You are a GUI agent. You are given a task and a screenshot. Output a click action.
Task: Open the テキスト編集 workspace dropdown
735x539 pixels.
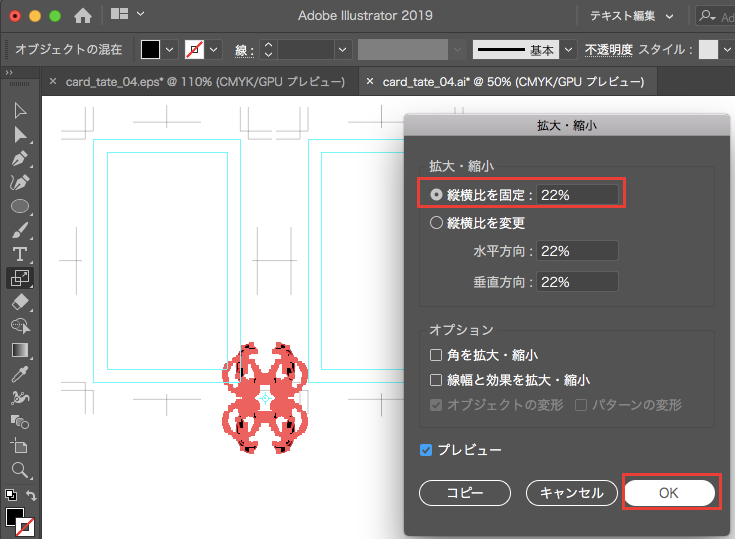pos(632,15)
